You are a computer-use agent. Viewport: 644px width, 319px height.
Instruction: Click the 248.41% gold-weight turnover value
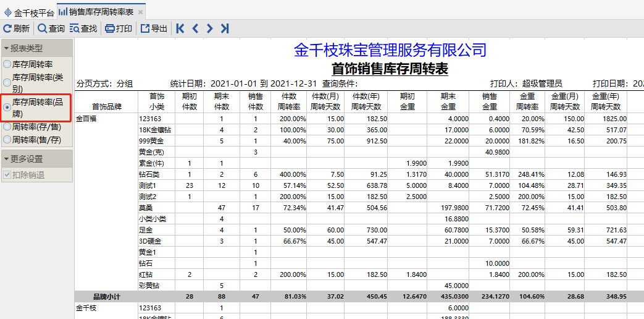[532, 174]
